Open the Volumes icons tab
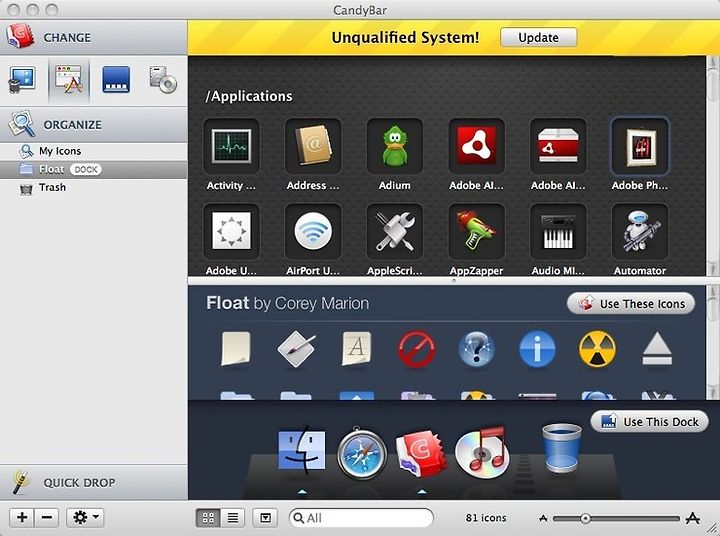This screenshot has width=720, height=536. click(x=163, y=79)
